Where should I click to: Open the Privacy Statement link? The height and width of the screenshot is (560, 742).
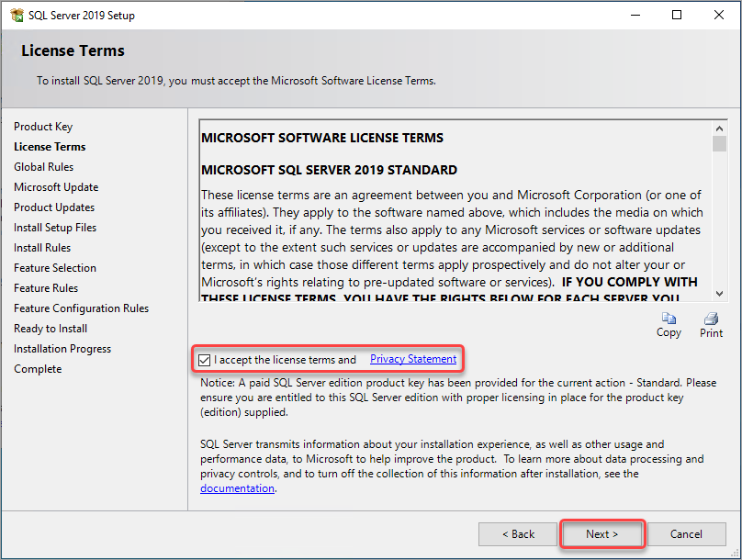point(413,359)
